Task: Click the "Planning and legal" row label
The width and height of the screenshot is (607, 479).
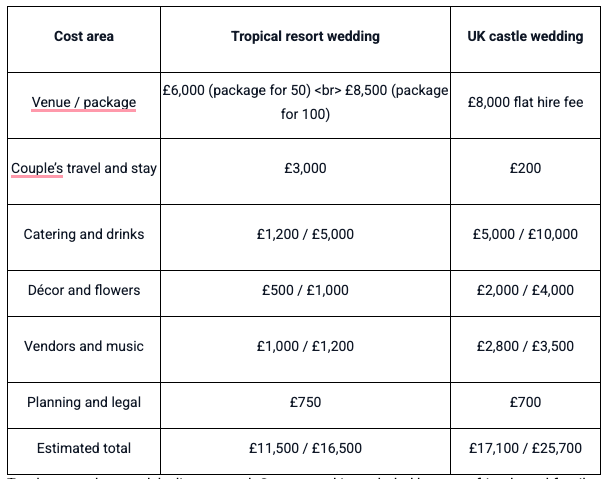Action: tap(84, 402)
